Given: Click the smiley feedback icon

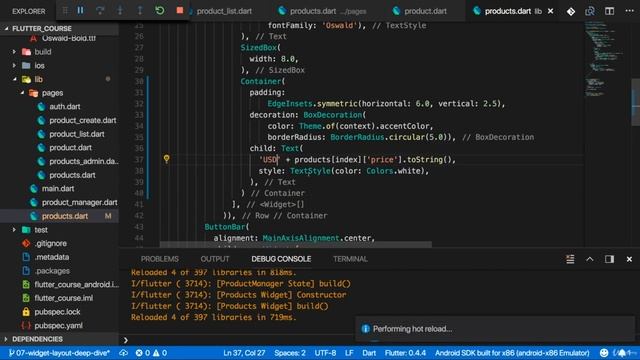Looking at the screenshot, I should (x=604, y=353).
